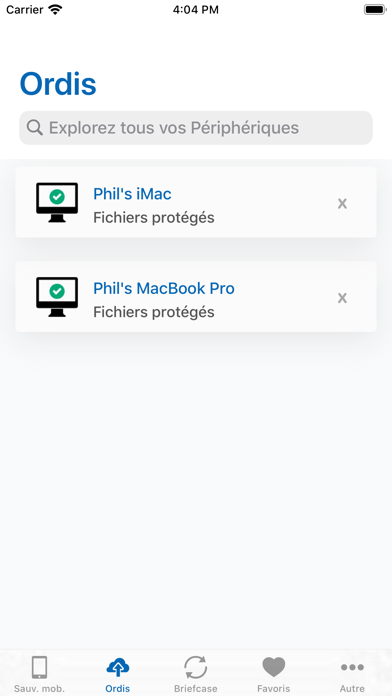Viewport: 392px width, 696px height.
Task: Open the Phil's MacBook Pro name link
Action: tap(164, 289)
